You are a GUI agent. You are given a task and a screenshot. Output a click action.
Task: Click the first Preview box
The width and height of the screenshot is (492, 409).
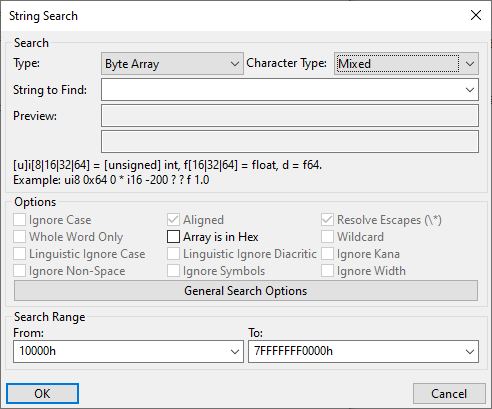(290, 116)
